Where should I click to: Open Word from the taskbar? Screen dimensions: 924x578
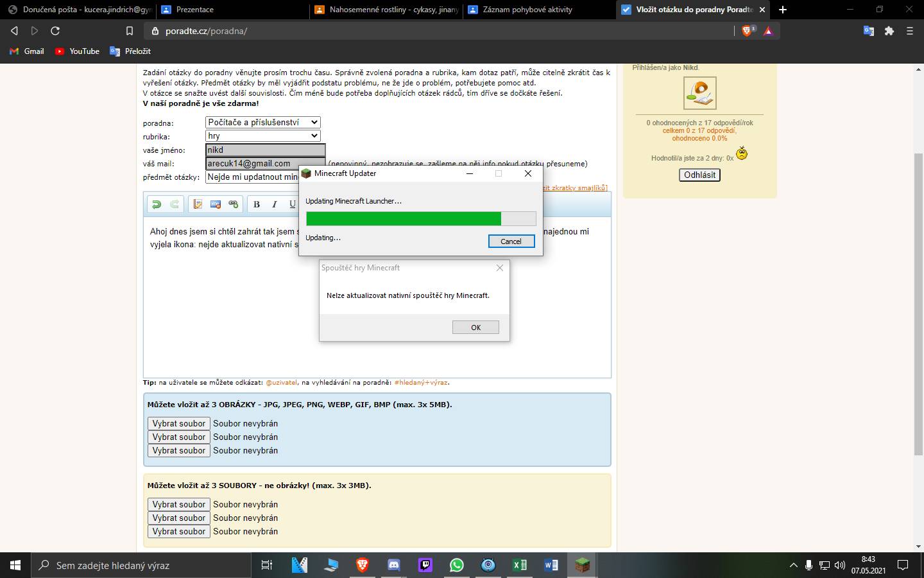[x=551, y=565]
